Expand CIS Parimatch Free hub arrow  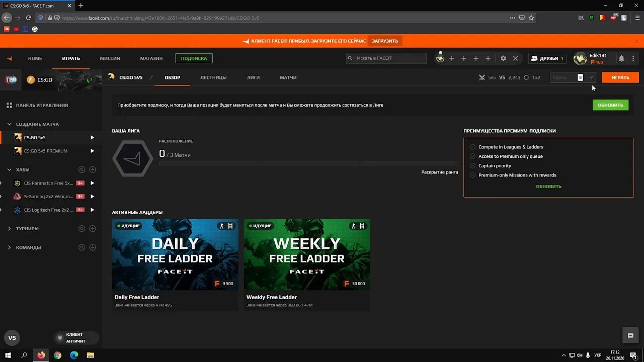coord(92,183)
